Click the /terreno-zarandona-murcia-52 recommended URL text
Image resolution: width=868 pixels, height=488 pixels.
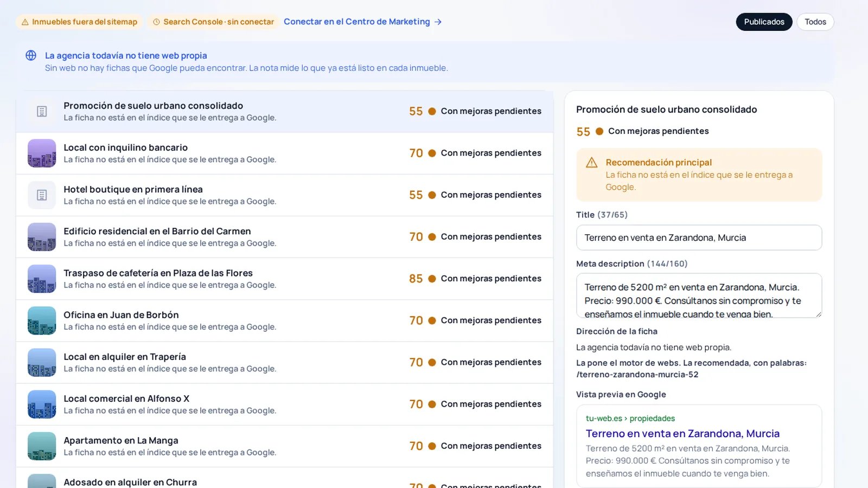coord(637,375)
